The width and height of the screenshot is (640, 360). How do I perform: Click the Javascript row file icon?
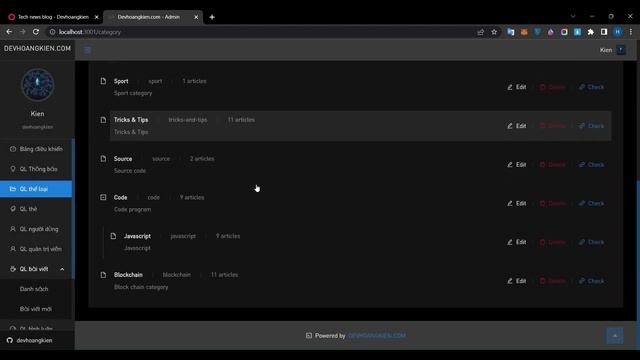pos(113,236)
